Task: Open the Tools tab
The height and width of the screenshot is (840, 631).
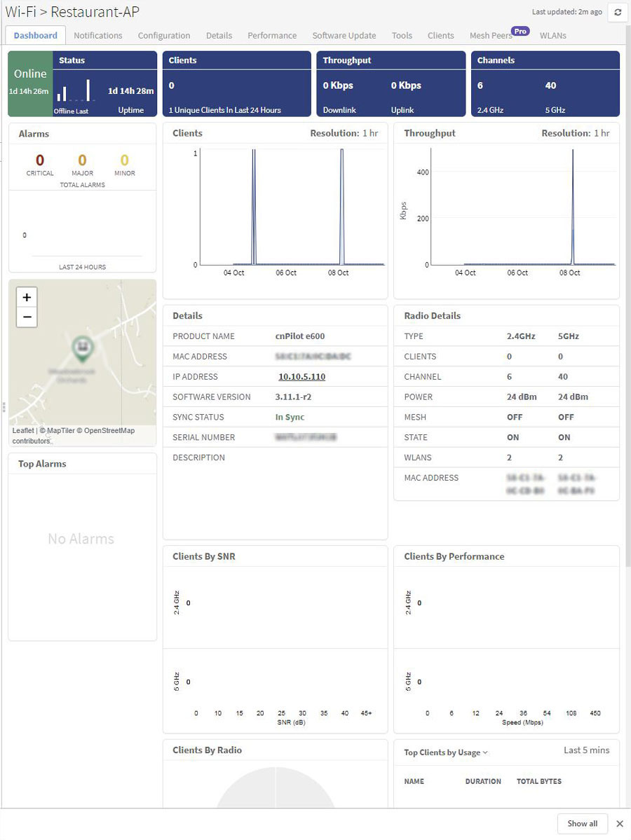Action: (402, 35)
